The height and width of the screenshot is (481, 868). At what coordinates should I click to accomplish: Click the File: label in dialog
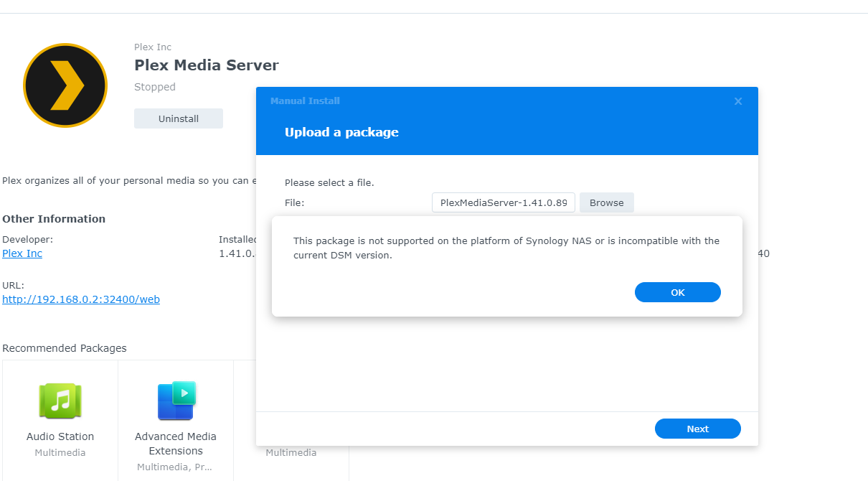coord(295,203)
